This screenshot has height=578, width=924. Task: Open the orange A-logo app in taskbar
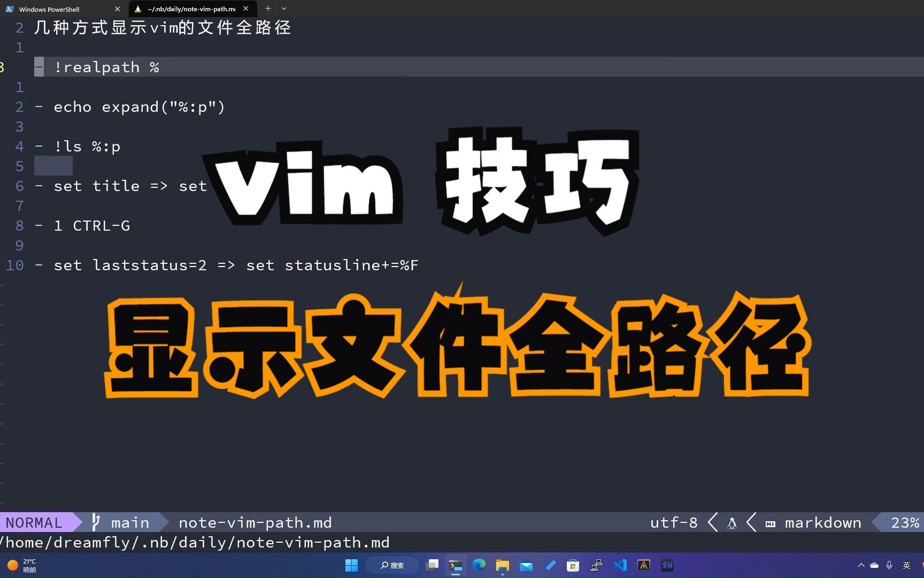[x=644, y=565]
